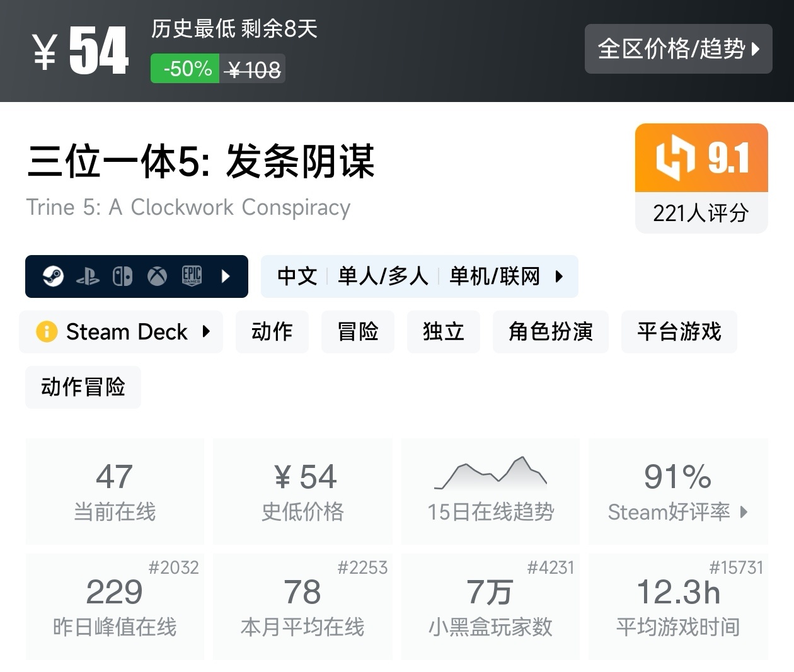The image size is (794, 672).
Task: Click the PlayStation platform icon
Action: (x=88, y=276)
